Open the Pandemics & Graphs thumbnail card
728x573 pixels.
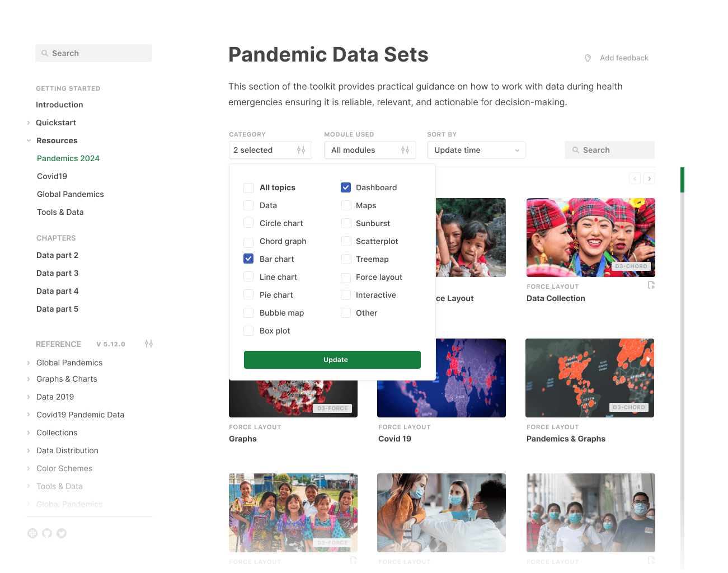590,378
